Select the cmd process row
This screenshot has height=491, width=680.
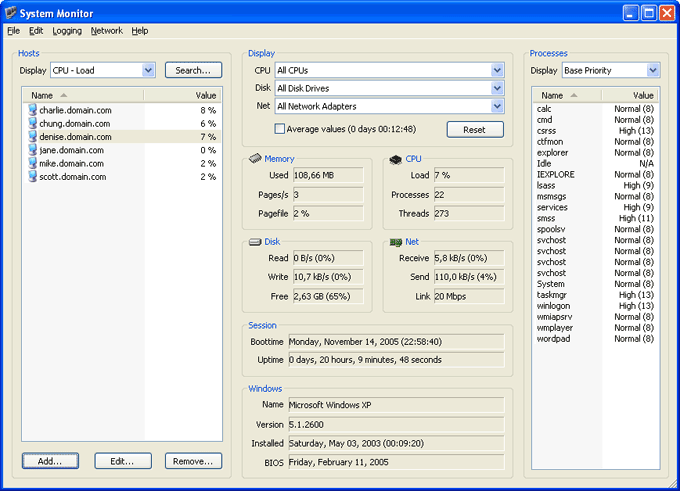click(595, 120)
